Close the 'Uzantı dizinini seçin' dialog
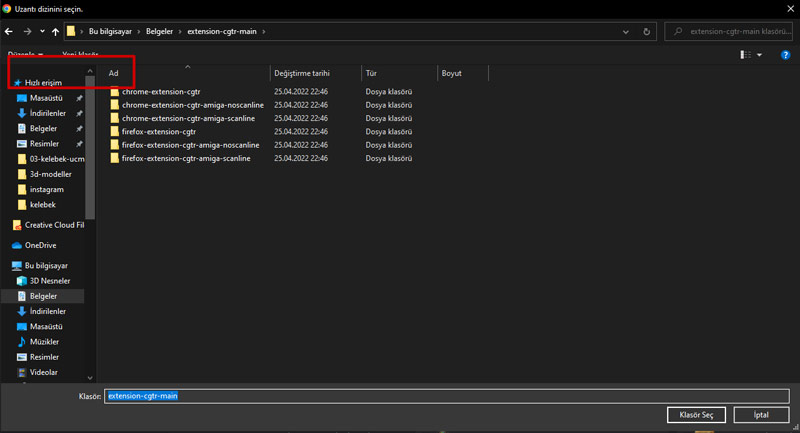 click(790, 9)
